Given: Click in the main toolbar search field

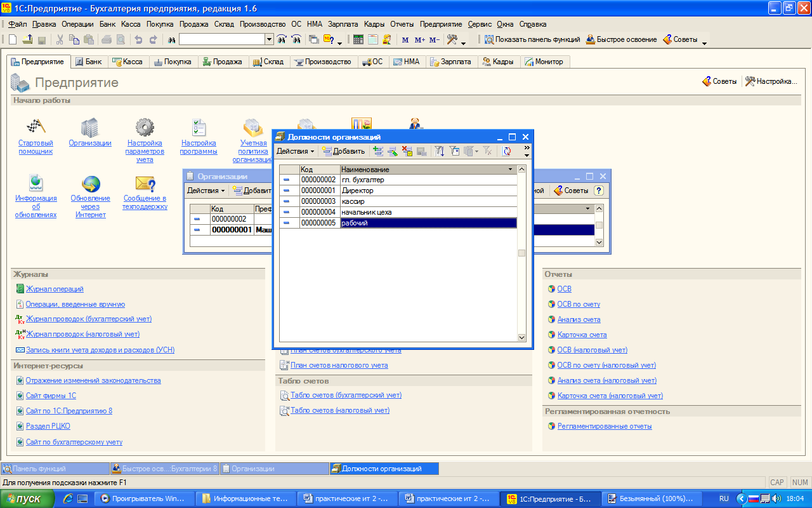Looking at the screenshot, I should 222,39.
